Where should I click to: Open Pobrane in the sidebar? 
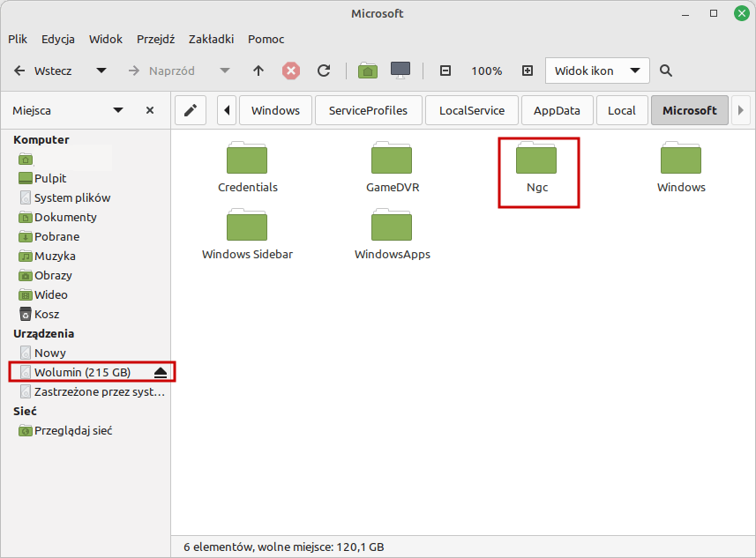pyautogui.click(x=49, y=236)
